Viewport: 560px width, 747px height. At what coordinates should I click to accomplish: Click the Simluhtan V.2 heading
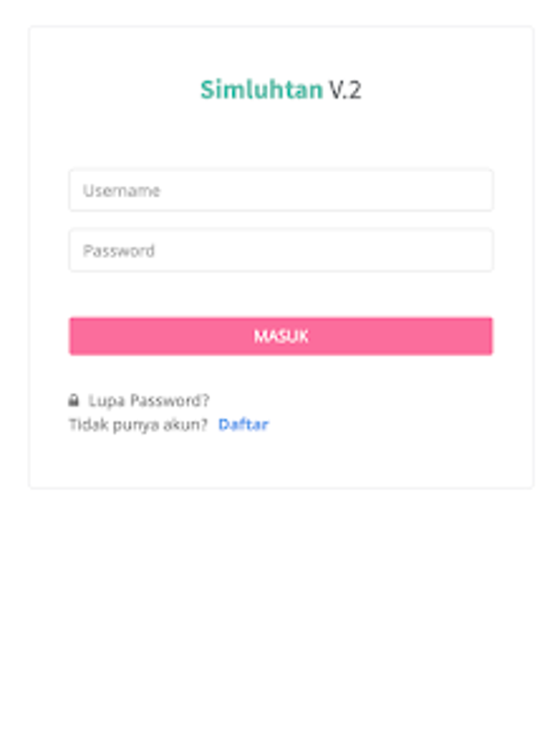pyautogui.click(x=281, y=90)
